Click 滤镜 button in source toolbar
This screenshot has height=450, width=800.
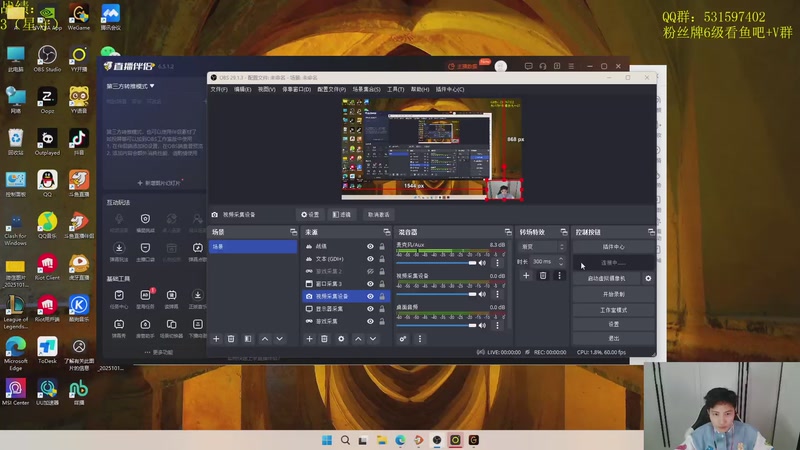pyautogui.click(x=342, y=215)
